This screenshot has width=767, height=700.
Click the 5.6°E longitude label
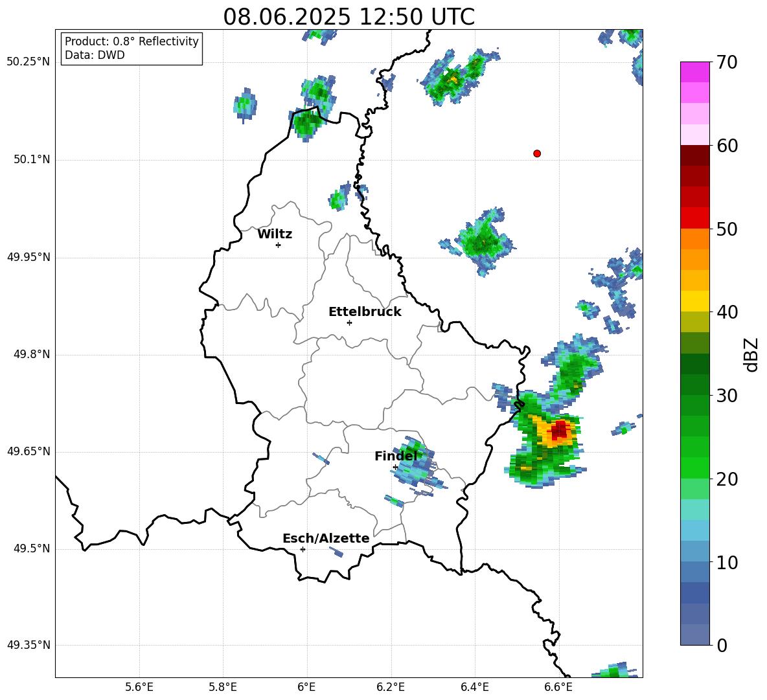[x=139, y=687]
